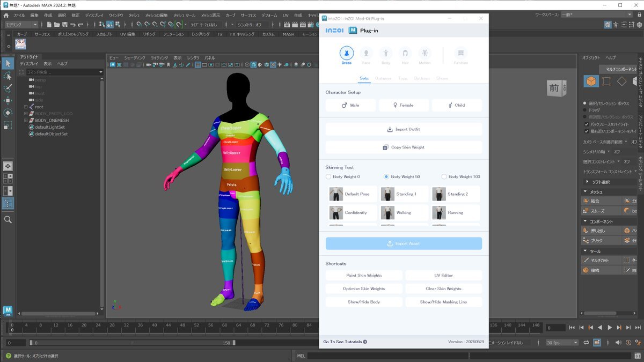This screenshot has height=362, width=644.
Task: Select the Body category icon in plug-in
Action: pyautogui.click(x=386, y=53)
